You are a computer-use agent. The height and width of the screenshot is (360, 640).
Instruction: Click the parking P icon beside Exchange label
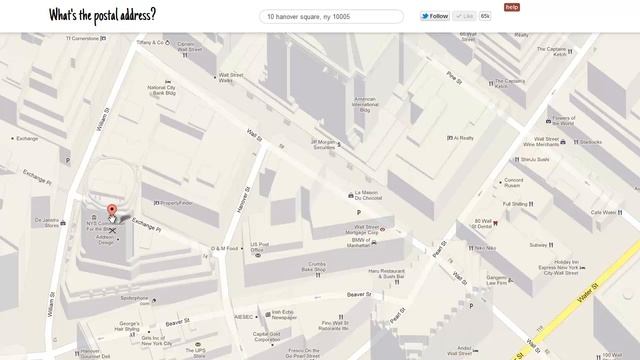[x=67, y=161]
